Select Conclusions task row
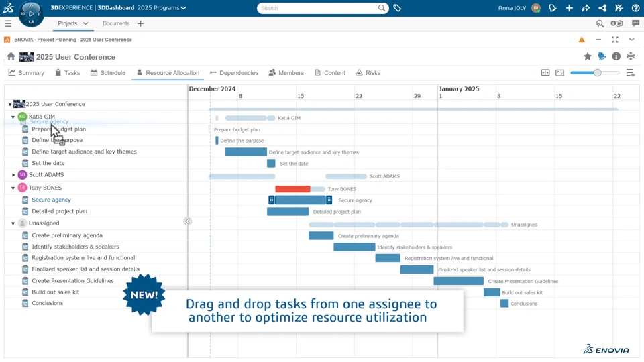This screenshot has height=362, width=644. point(47,303)
